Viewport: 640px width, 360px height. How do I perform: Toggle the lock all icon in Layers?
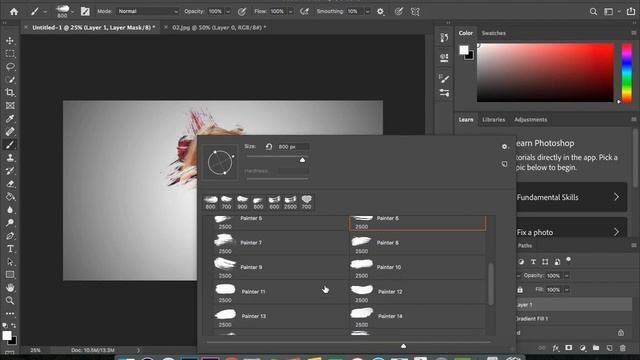click(x=520, y=290)
